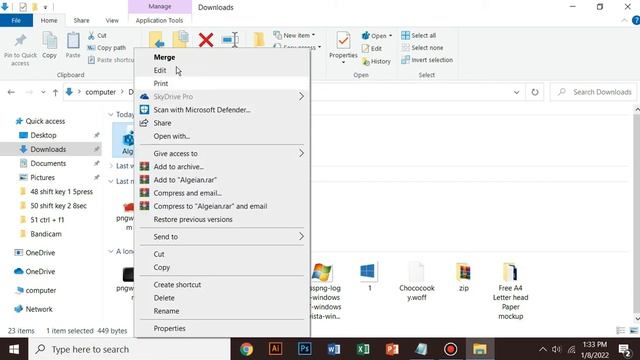This screenshot has width=640, height=360.
Task: Click Invert selection in ribbon
Action: [x=427, y=60]
